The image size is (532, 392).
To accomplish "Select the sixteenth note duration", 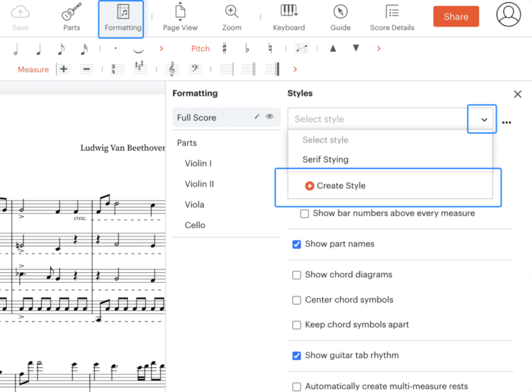I will pos(84,49).
